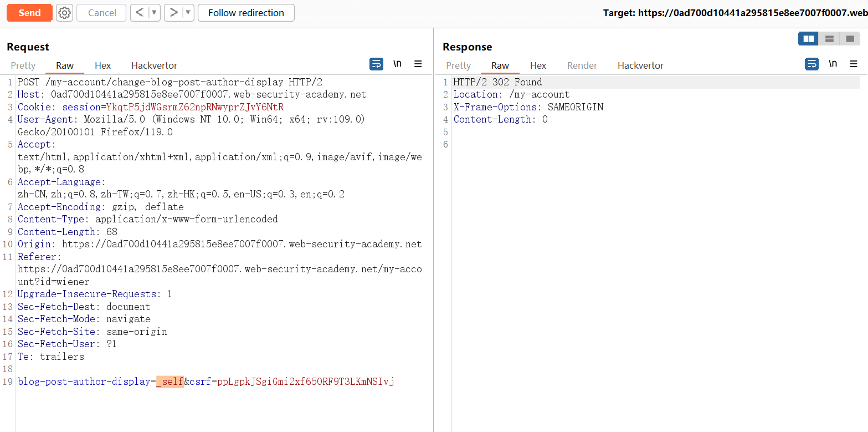Toggle word wrap icon in Response panel
This screenshot has height=432, width=868.
(x=811, y=64)
